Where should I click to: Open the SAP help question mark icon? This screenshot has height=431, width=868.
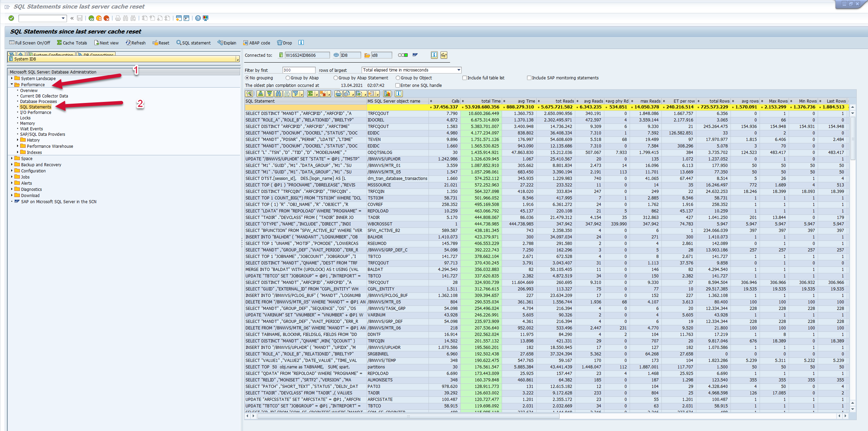tap(198, 18)
